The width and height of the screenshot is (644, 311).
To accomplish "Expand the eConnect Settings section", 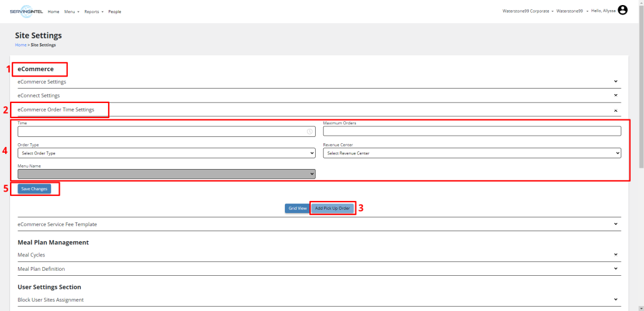I will coord(615,95).
